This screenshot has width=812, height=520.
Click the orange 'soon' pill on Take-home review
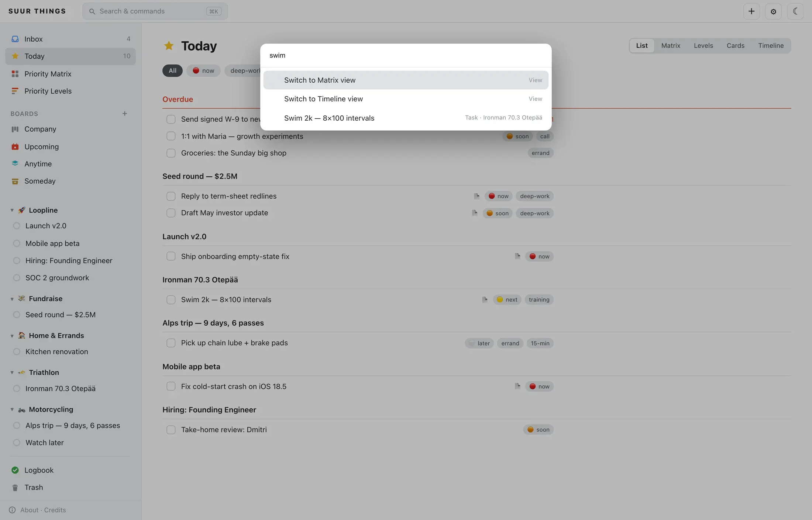[x=538, y=430]
